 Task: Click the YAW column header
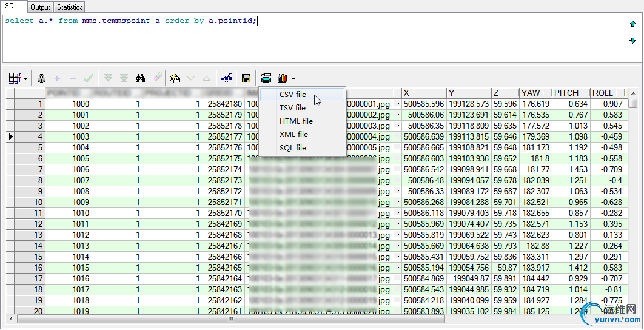click(x=531, y=93)
